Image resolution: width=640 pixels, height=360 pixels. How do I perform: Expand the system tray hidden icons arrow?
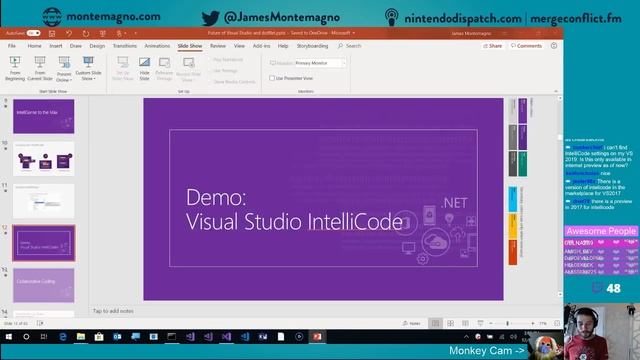[x=466, y=337]
